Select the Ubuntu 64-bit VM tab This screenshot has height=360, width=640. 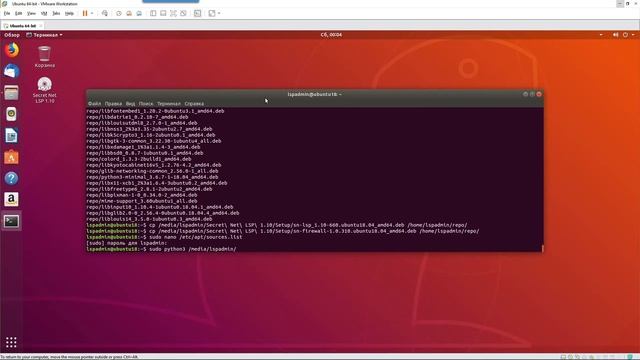(22, 26)
